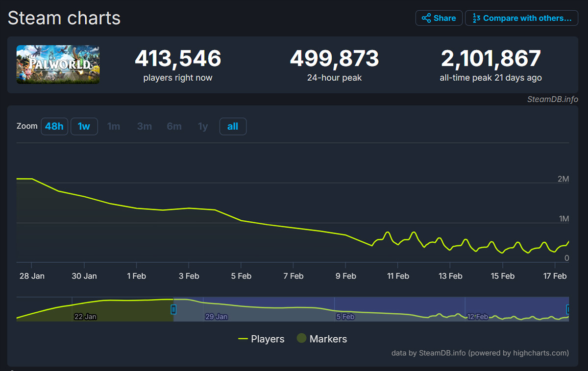Click the SteamDB.info watermark text

click(x=553, y=99)
